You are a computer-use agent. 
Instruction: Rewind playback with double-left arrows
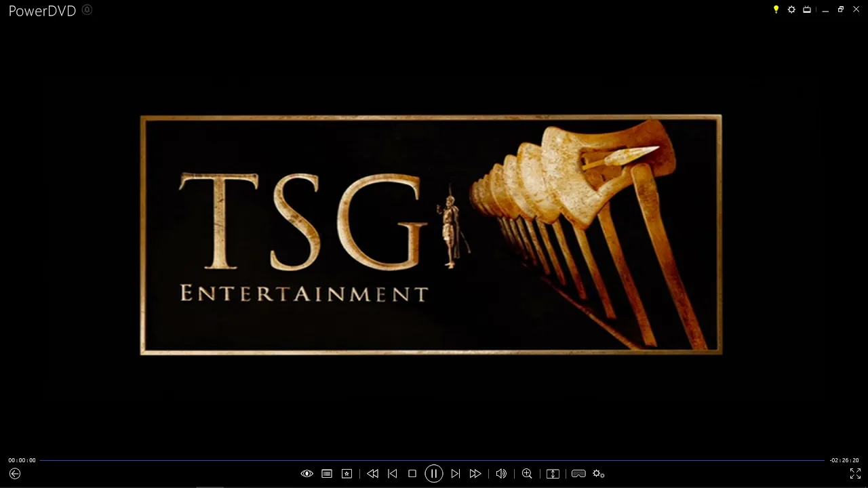click(372, 474)
